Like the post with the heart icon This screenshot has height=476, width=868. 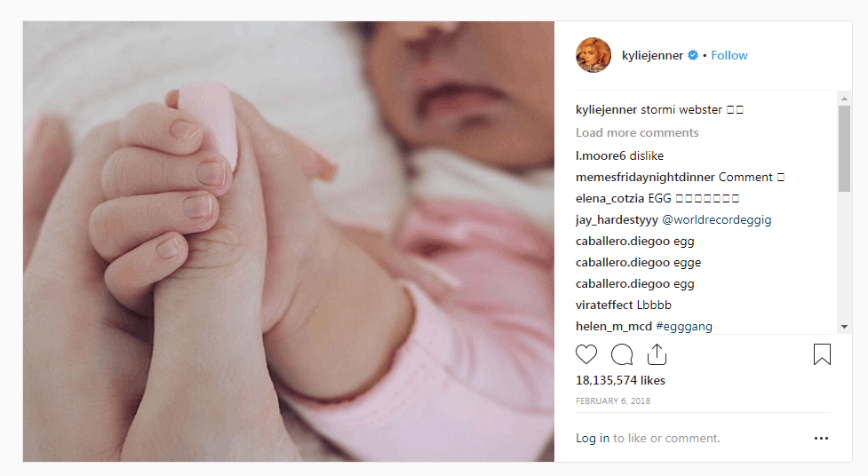[586, 354]
